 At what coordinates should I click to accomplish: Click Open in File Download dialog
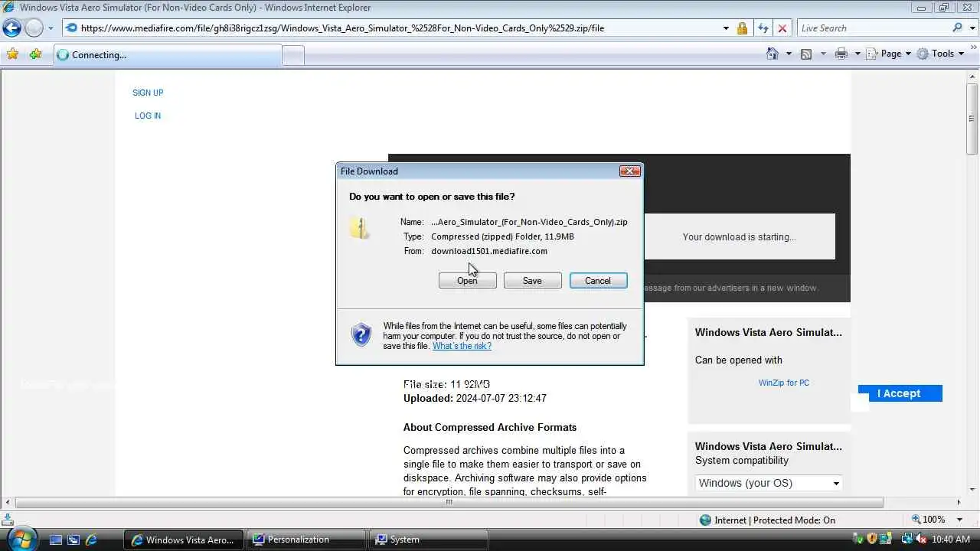(x=467, y=281)
